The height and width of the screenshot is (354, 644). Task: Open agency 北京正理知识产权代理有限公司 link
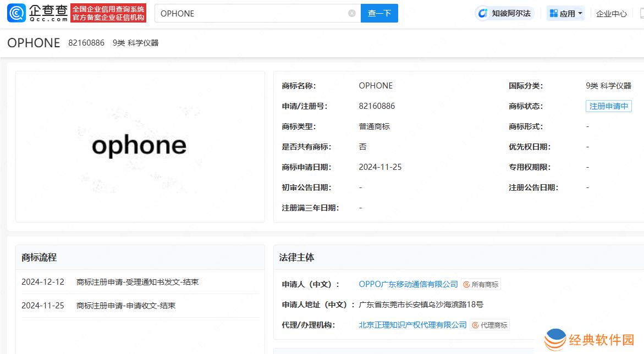pos(412,325)
